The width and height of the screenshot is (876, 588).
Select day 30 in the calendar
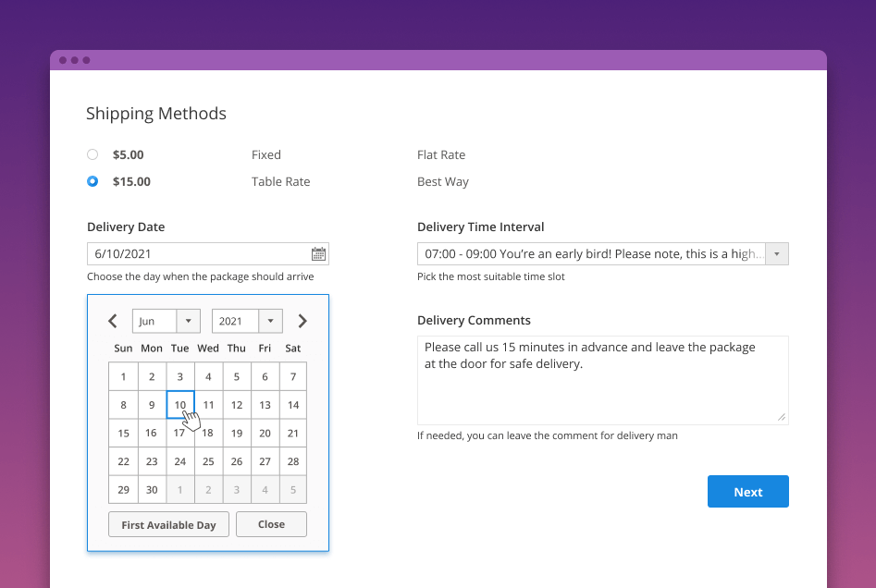152,490
